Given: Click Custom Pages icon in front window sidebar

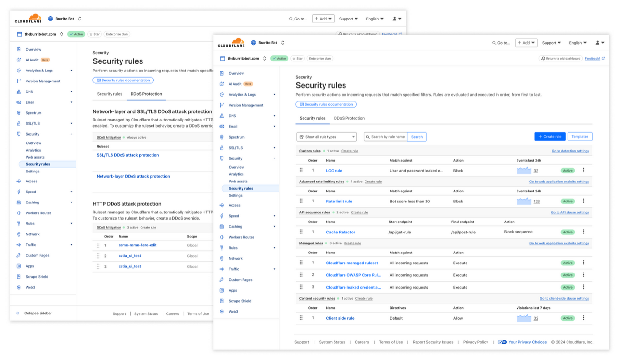Looking at the screenshot, I should pos(222,280).
